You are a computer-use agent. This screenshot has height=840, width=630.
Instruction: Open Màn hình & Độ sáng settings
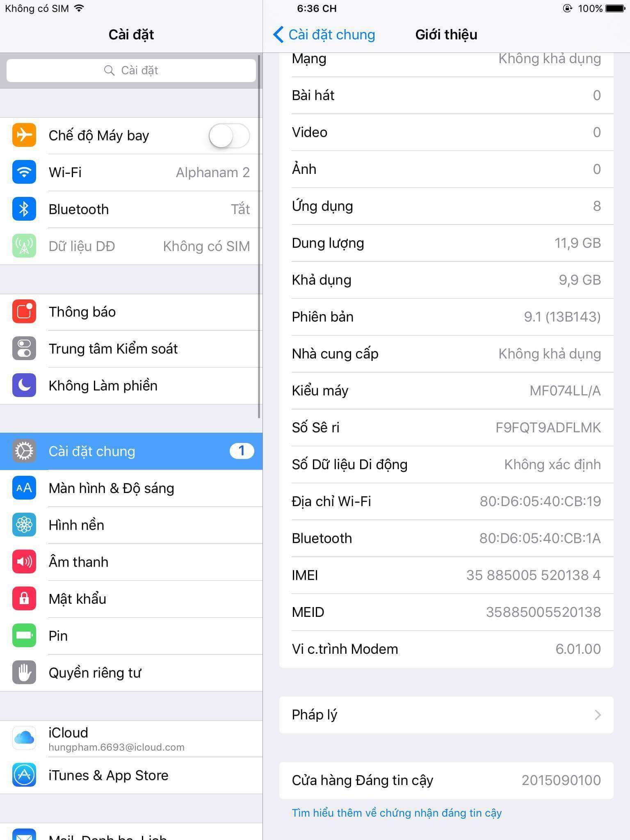click(x=131, y=488)
